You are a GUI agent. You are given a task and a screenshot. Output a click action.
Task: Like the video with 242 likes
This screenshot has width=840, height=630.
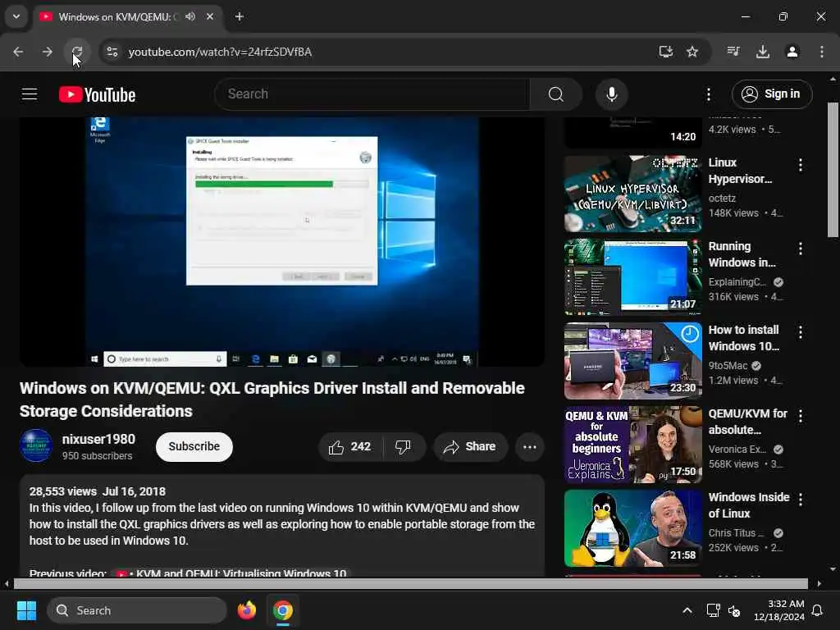click(x=351, y=447)
